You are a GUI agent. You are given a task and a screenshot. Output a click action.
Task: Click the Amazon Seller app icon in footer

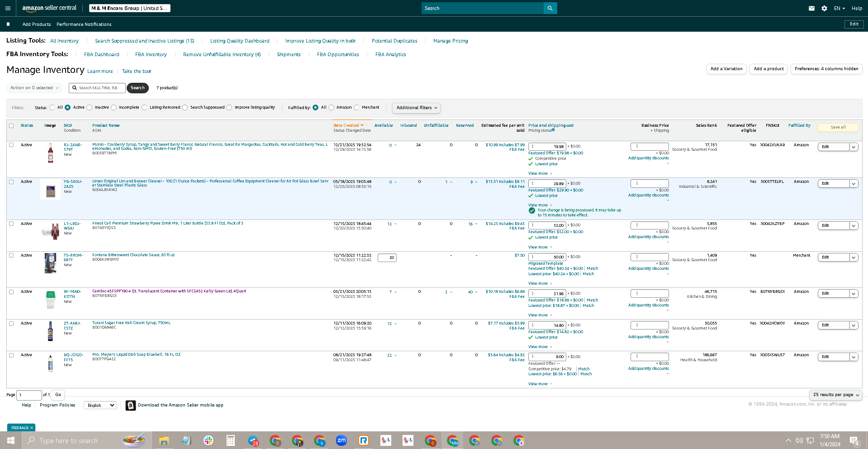click(130, 405)
